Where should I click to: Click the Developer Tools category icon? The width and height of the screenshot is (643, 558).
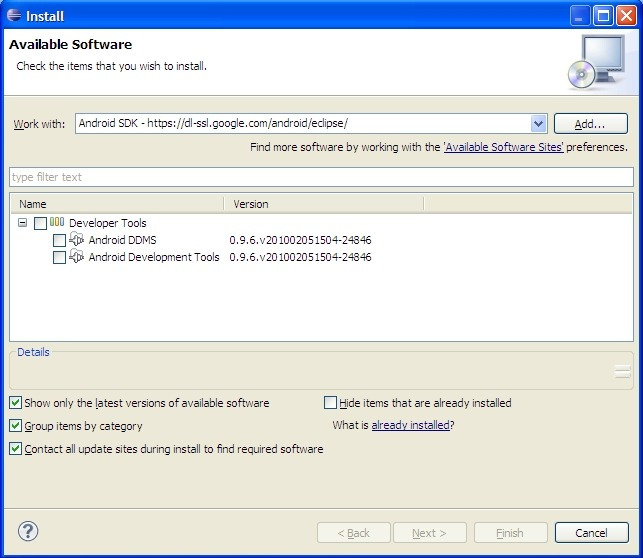pos(57,222)
